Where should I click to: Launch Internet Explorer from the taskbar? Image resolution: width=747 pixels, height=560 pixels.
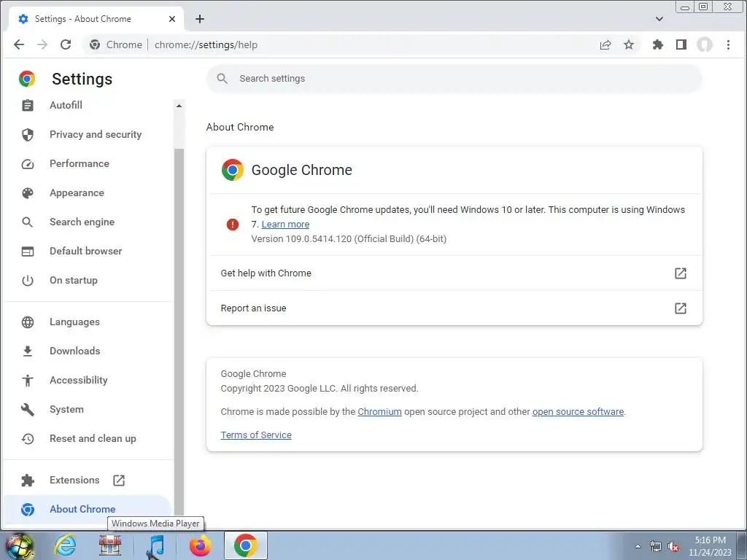[x=65, y=545]
